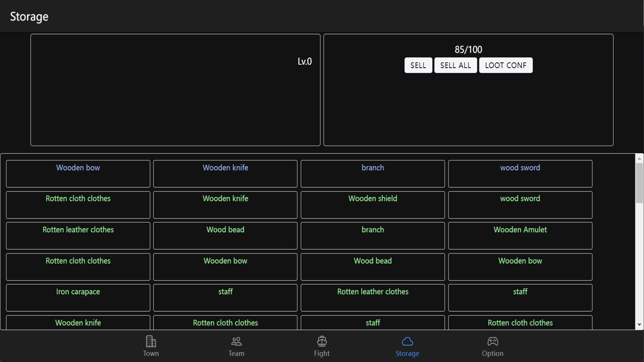644x362 pixels.
Task: Select the Wooden shield item
Action: point(372,205)
